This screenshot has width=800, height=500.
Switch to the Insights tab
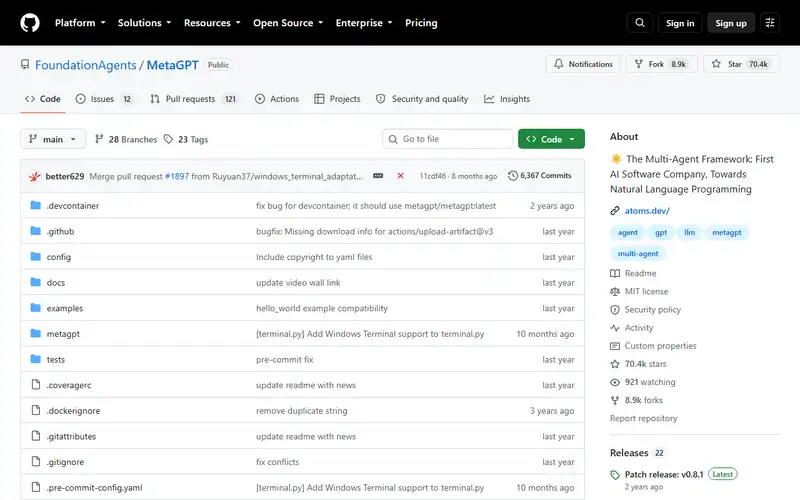[507, 99]
